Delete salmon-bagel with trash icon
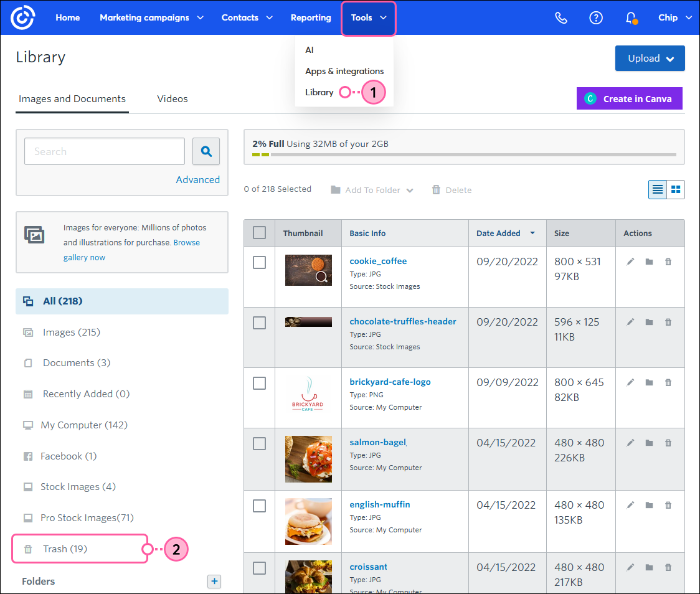The width and height of the screenshot is (700, 594). [668, 443]
